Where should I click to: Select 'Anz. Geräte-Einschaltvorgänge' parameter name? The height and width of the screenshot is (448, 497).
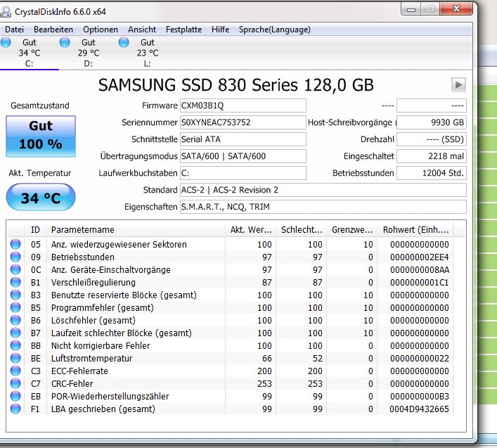(111, 270)
